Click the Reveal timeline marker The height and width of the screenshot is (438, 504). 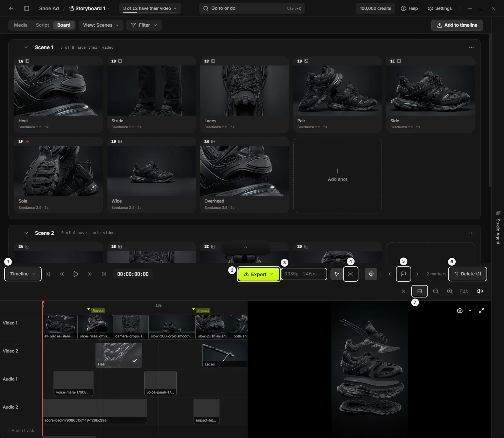click(x=98, y=310)
